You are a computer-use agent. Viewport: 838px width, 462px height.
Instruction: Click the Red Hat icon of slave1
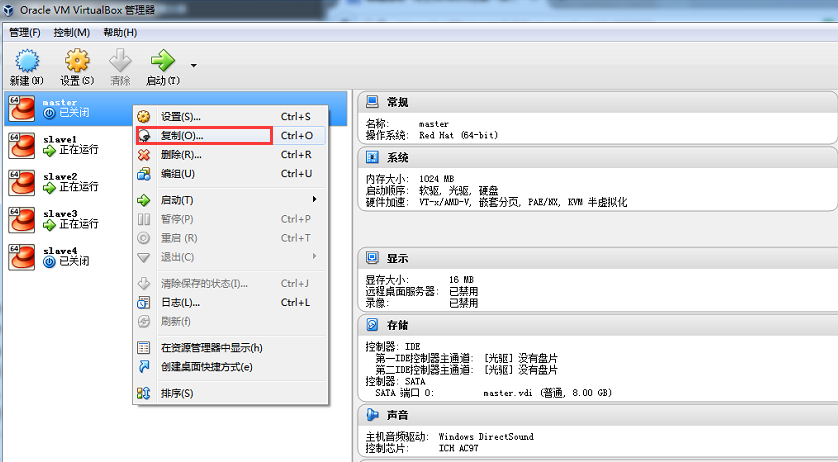coord(22,145)
